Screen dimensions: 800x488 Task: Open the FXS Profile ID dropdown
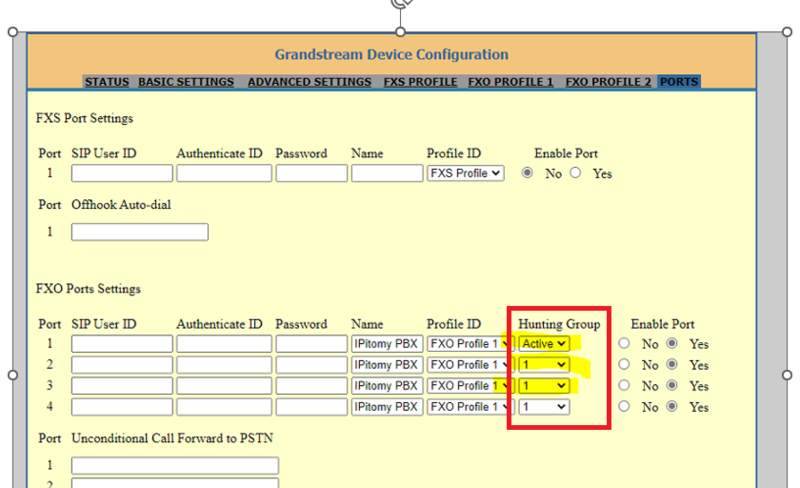[465, 173]
